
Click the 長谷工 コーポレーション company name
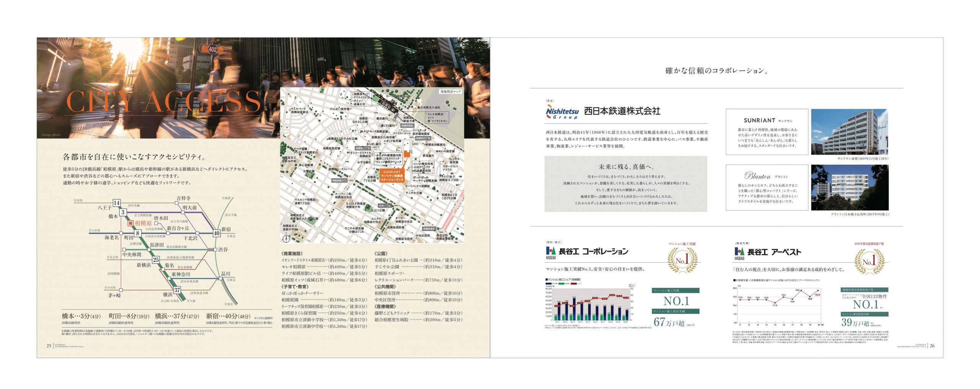coord(593,252)
